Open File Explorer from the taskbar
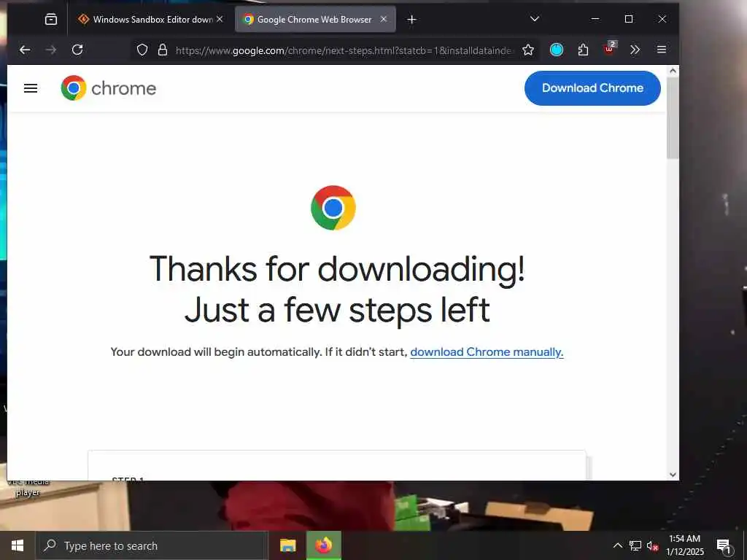Image resolution: width=747 pixels, height=560 pixels. coord(287,545)
